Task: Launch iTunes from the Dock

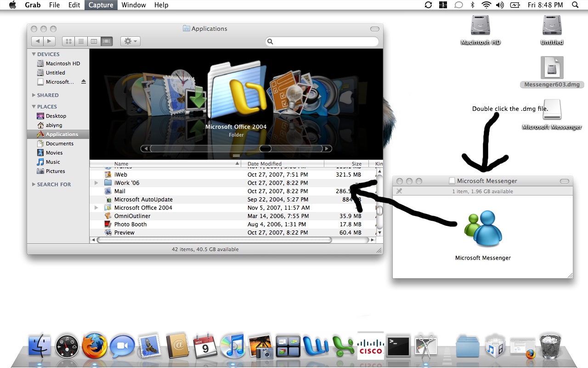Action: [232, 346]
